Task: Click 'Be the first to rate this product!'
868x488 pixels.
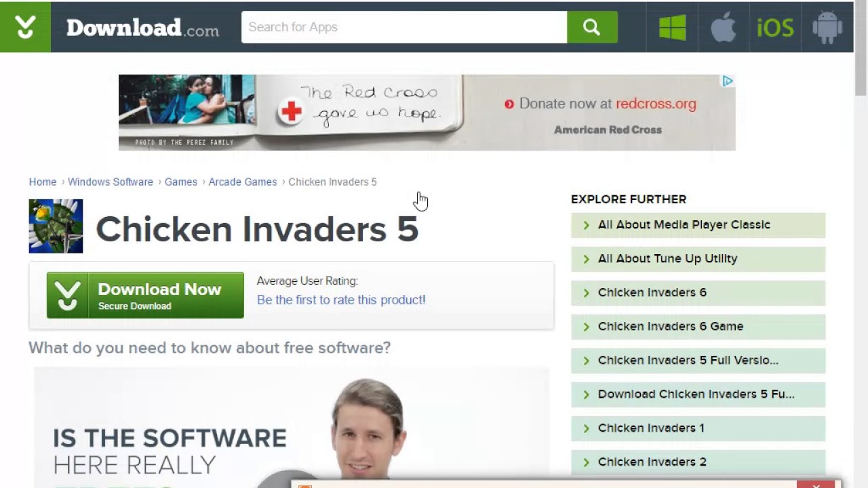Action: point(341,300)
